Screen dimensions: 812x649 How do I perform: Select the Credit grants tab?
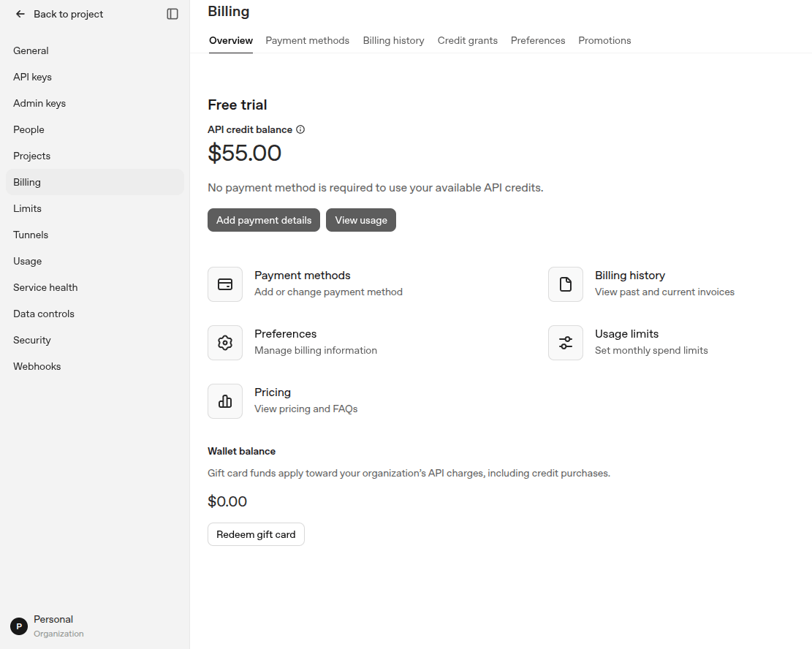(x=468, y=40)
